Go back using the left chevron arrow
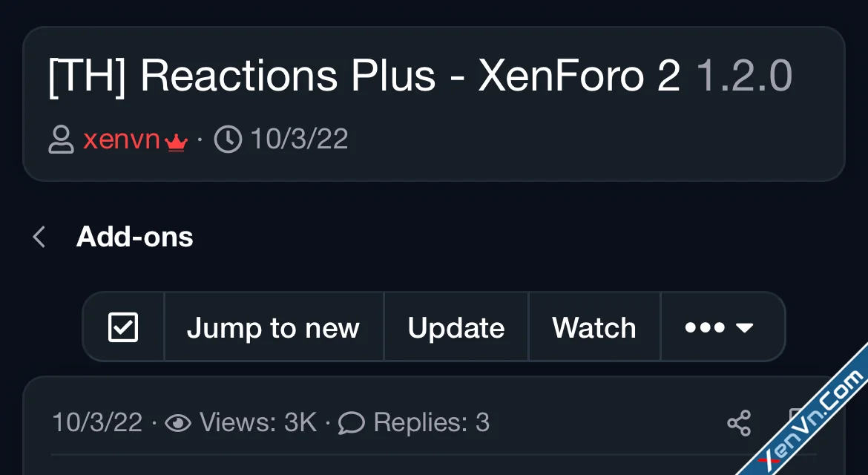This screenshot has height=475, width=868. [39, 237]
